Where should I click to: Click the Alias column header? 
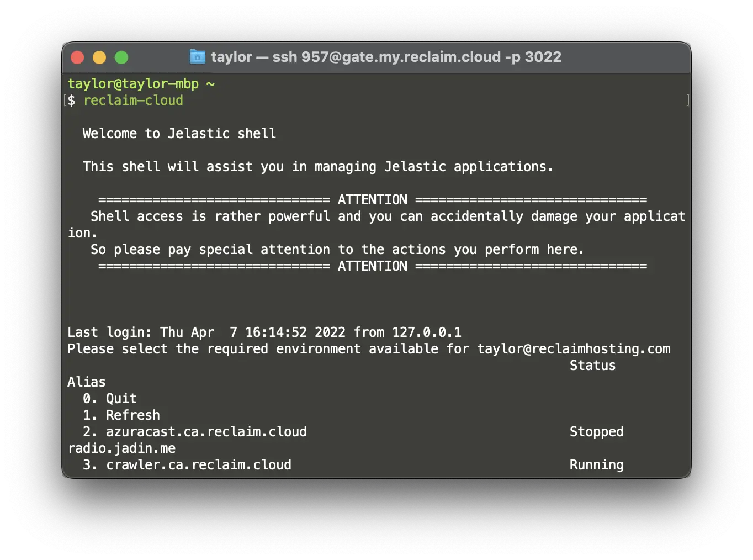tap(87, 382)
